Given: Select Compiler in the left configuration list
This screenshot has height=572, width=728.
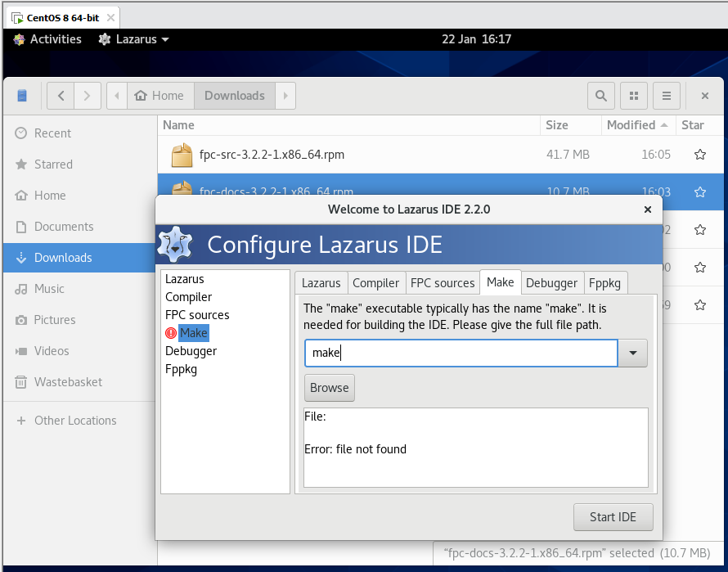Looking at the screenshot, I should pos(188,297).
